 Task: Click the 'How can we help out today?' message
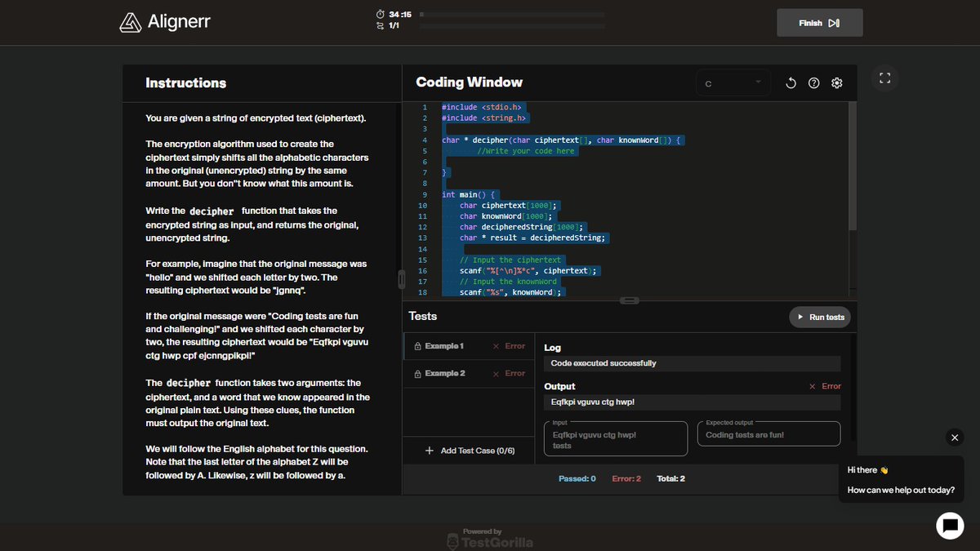coord(901,490)
